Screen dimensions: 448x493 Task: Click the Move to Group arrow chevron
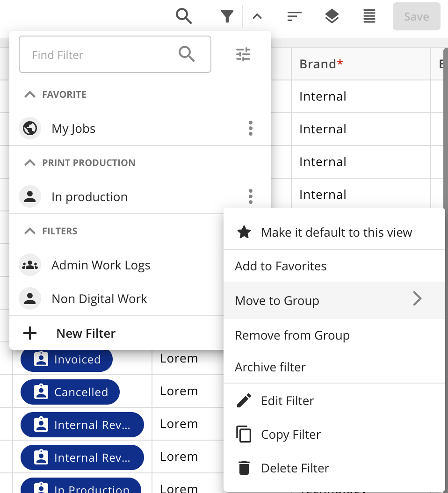(417, 298)
